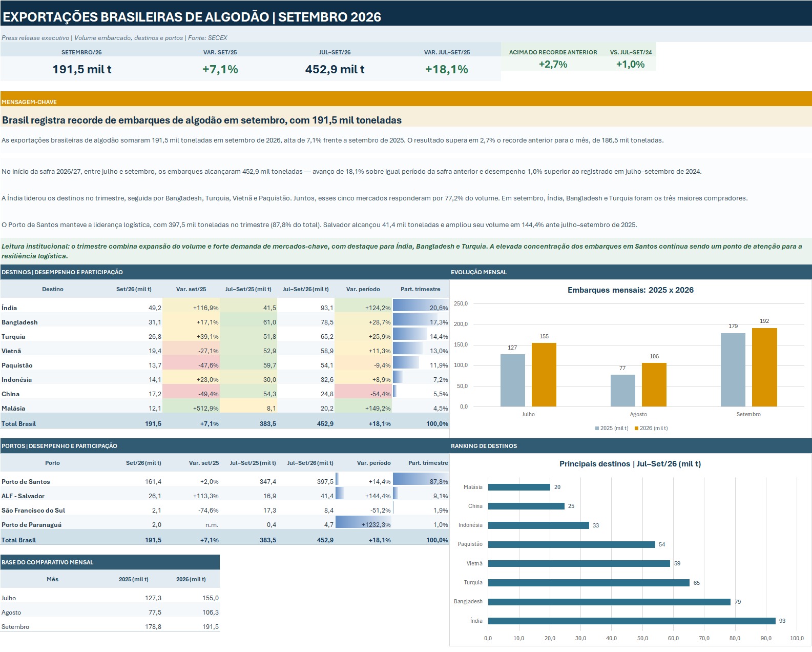Select the "PORTOS | DESEMPENHO E PARTICIPAÇÃO" header

pos(59,446)
